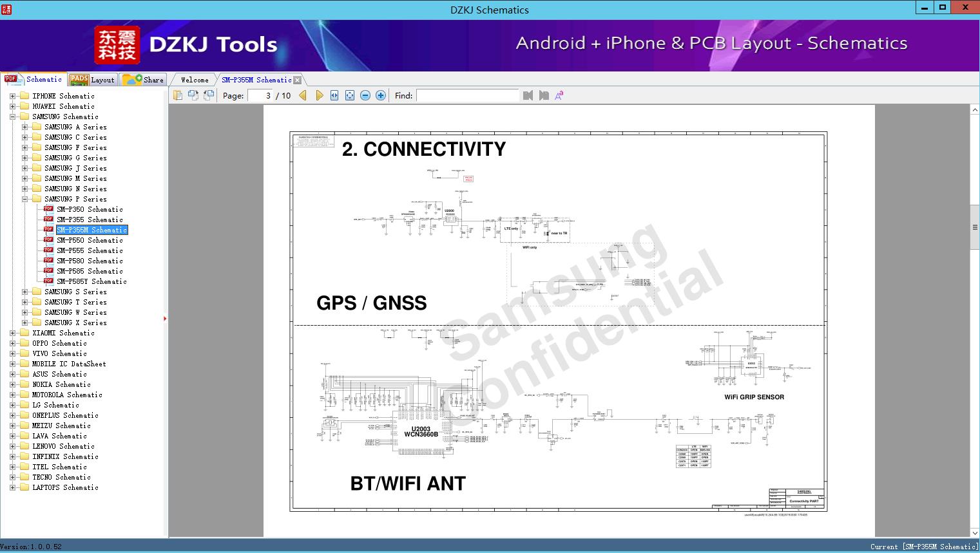Close the SM-P355M Schematic tab

tap(297, 80)
